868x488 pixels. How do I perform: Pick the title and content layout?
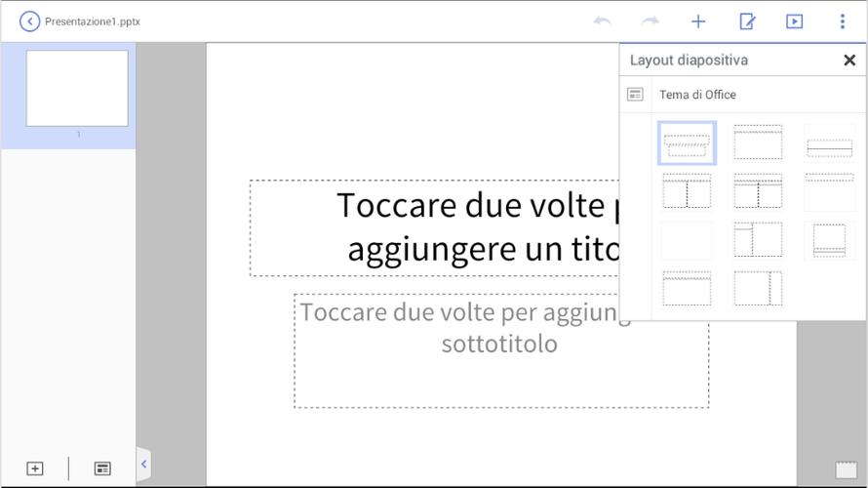tap(758, 142)
